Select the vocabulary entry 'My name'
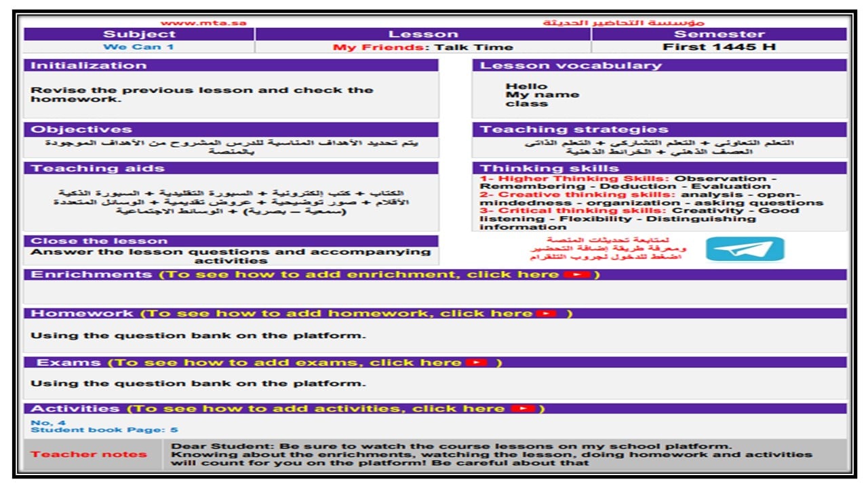Image resolution: width=868 pixels, height=488 pixels. point(542,95)
